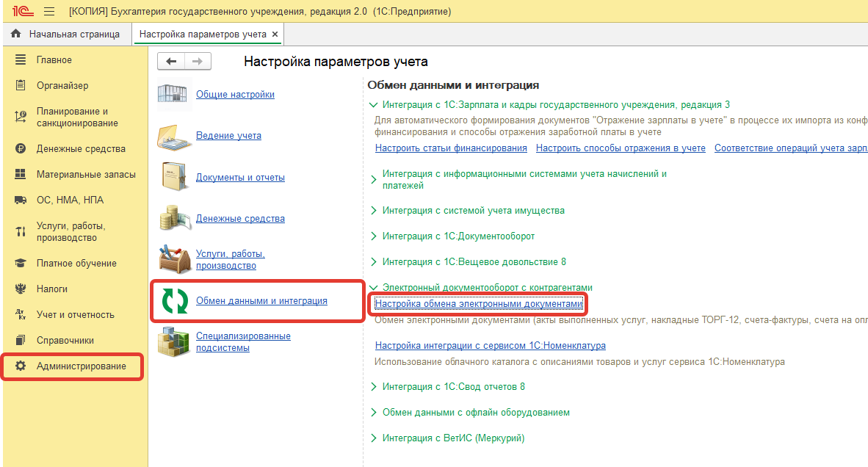The width and height of the screenshot is (868, 467).
Task: Click the Денежные средства coins icon
Action: [174, 218]
